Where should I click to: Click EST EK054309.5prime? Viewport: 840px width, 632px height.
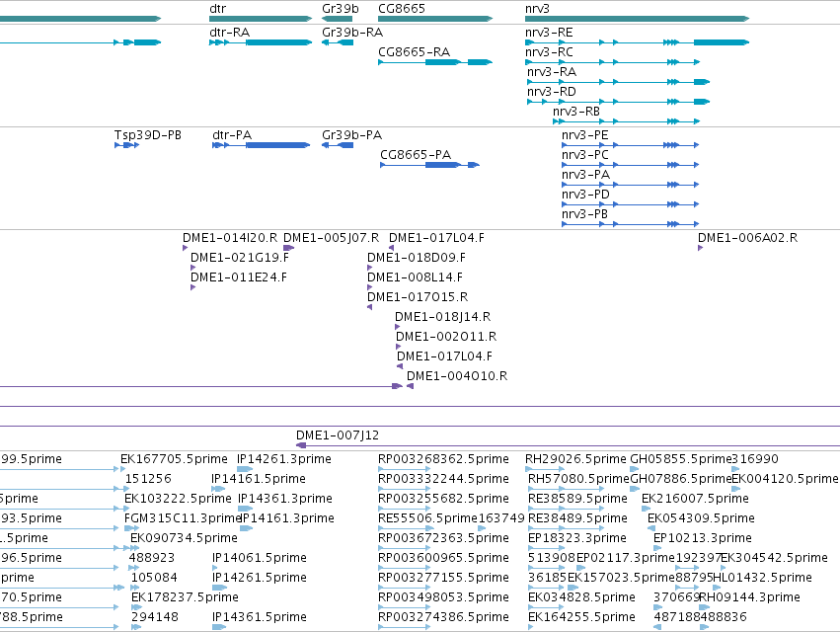click(701, 518)
